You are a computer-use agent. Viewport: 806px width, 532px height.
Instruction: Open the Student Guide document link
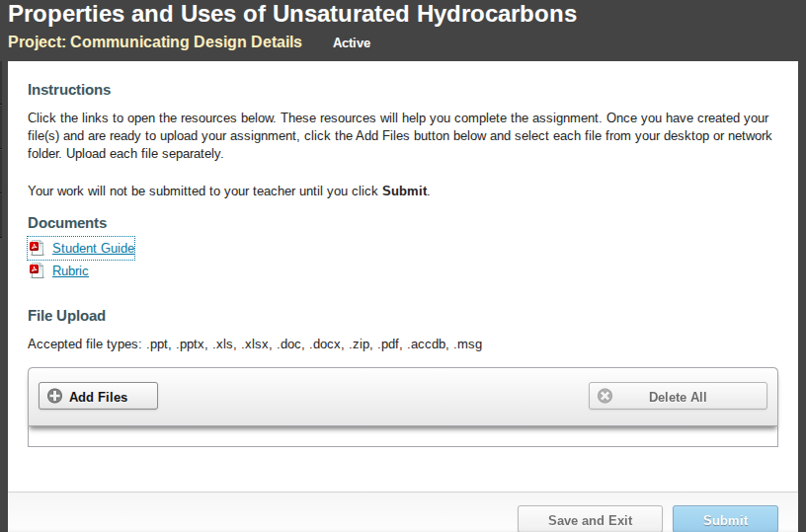(94, 248)
